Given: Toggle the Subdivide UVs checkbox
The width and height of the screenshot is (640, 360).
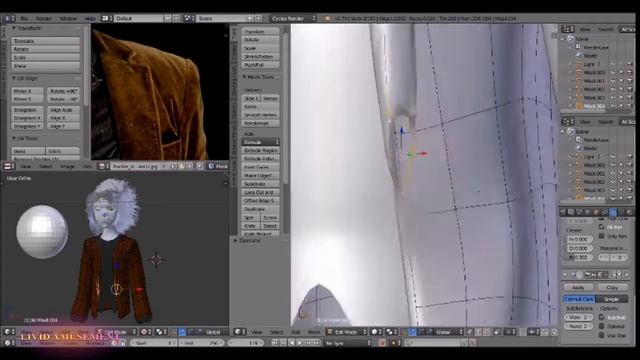Looking at the screenshot, I should [602, 317].
